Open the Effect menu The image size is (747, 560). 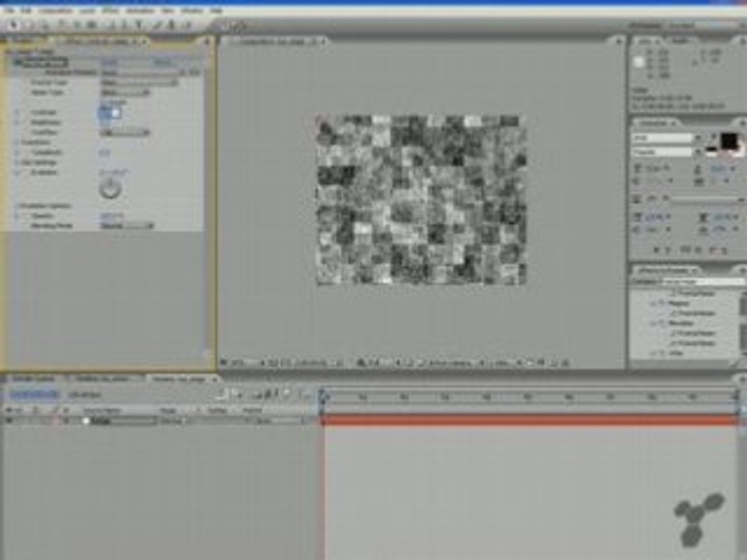(110, 10)
